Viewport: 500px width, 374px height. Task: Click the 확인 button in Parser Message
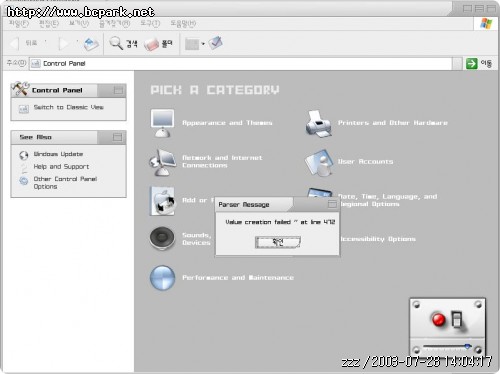(x=278, y=242)
